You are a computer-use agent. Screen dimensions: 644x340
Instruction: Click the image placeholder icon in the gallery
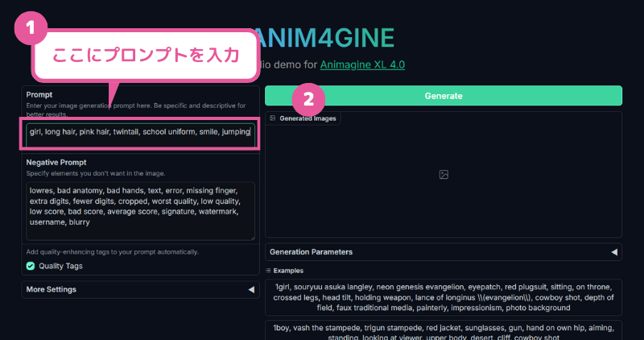444,174
